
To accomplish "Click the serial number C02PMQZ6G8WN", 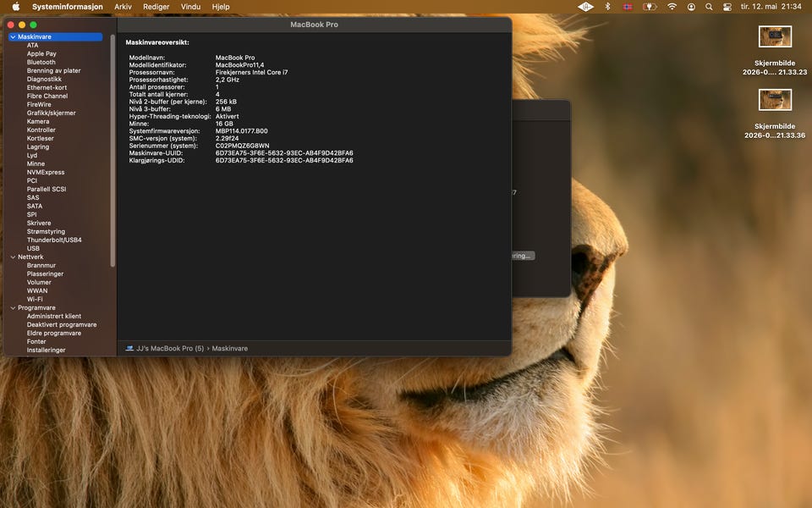I will click(x=243, y=146).
